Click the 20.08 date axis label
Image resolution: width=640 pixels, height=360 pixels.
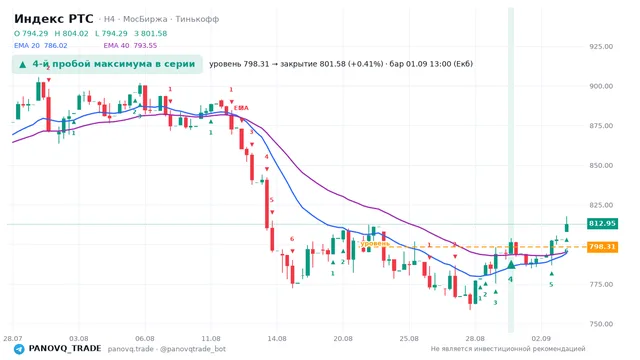343,338
